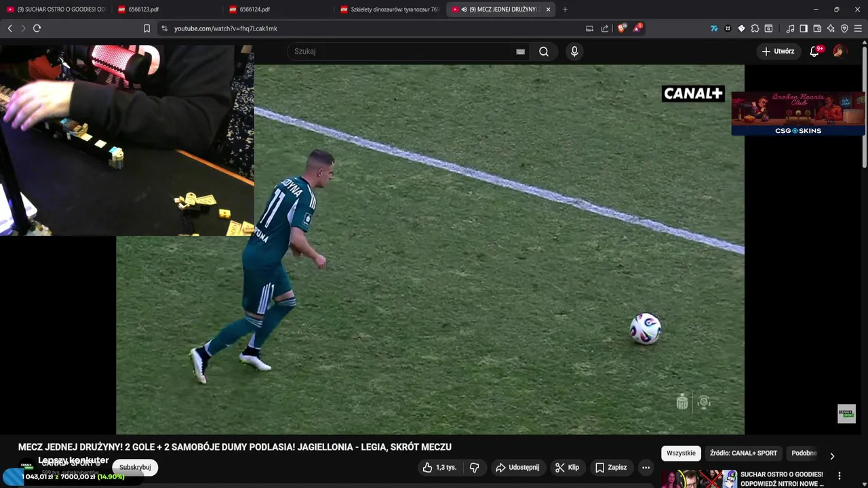Open the page search extension icon

tap(768, 28)
